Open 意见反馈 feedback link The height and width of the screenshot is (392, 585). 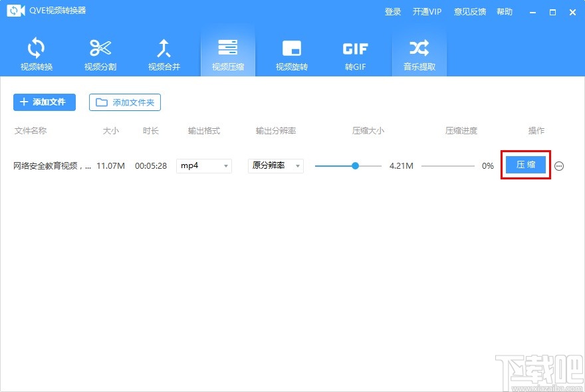[470, 12]
